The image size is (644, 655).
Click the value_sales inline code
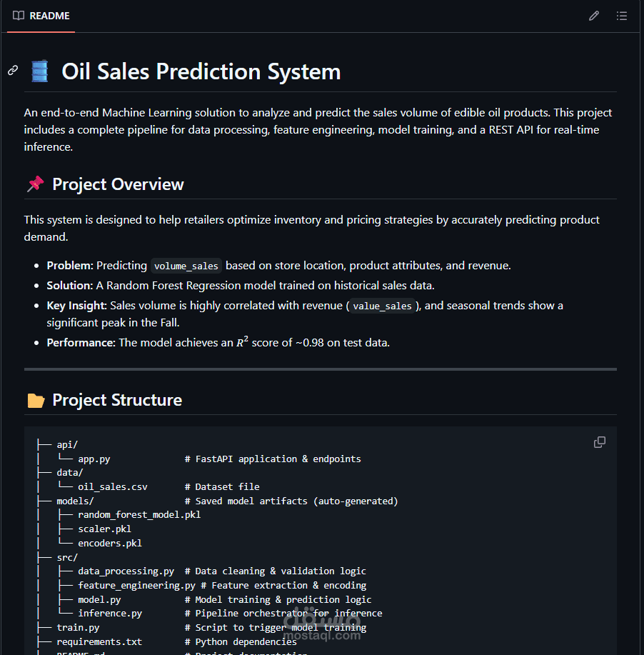382,306
